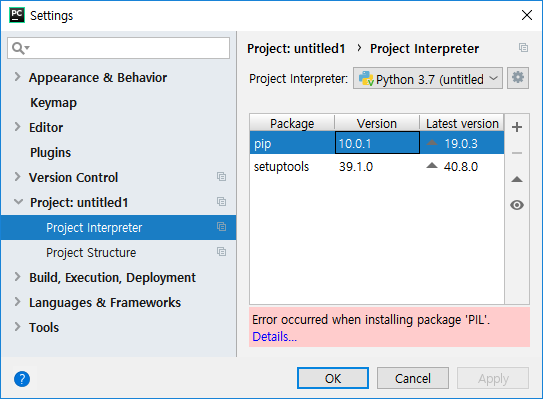Open the error Details link
543x399 pixels.
coord(274,337)
